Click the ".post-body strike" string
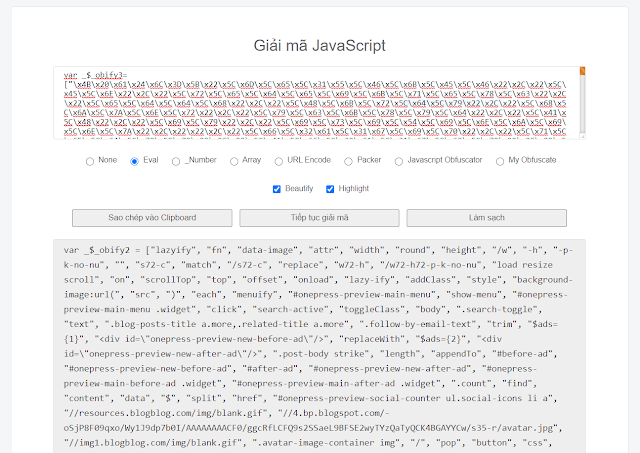This screenshot has width=640, height=453. [323, 354]
